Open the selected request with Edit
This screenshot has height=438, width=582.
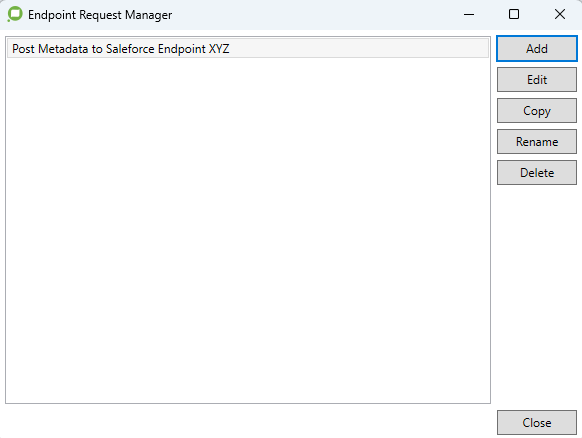click(x=537, y=79)
